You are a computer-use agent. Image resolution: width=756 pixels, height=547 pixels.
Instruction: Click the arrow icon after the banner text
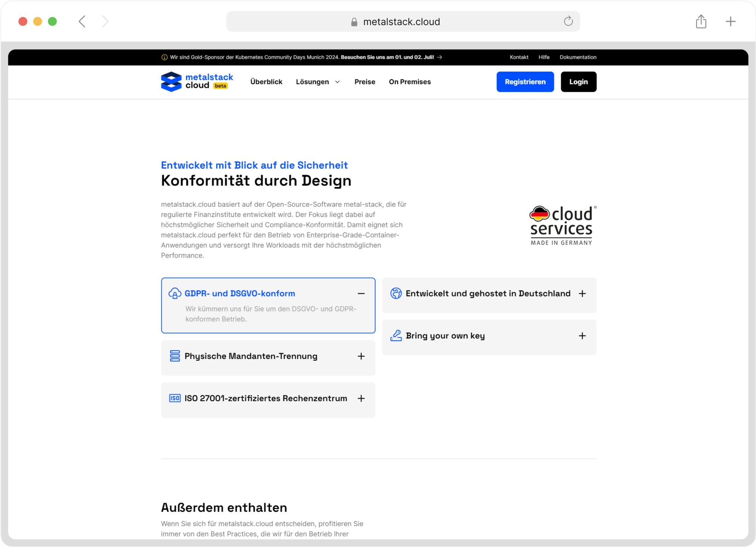(439, 57)
